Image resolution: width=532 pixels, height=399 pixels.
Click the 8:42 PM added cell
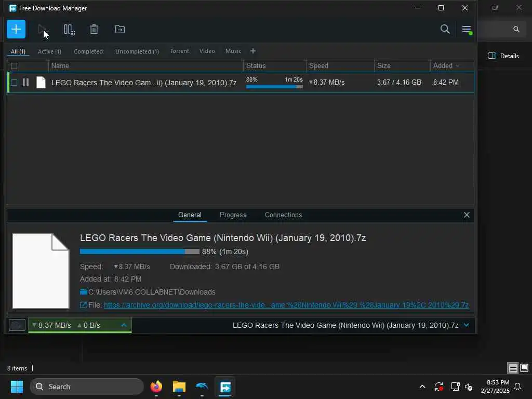[446, 83]
